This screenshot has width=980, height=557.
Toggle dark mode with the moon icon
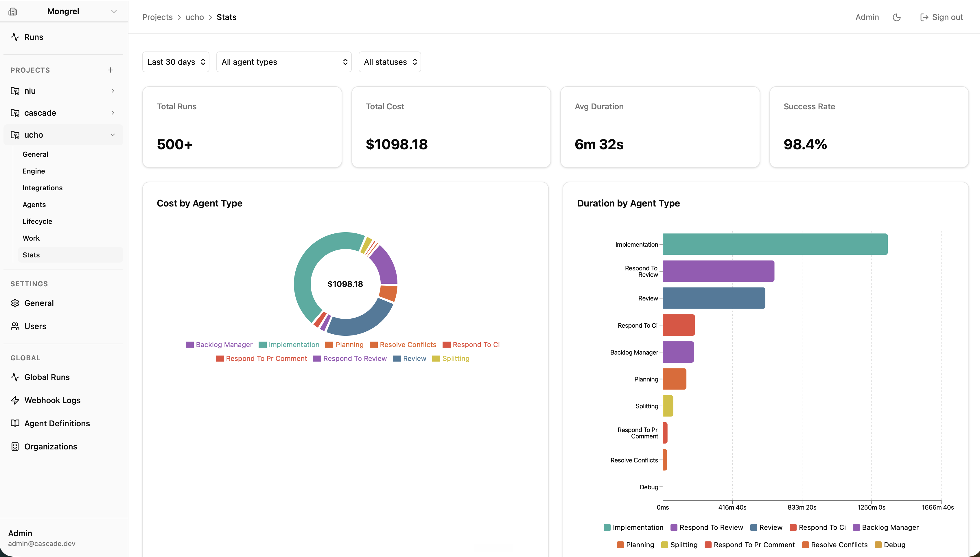coord(897,17)
